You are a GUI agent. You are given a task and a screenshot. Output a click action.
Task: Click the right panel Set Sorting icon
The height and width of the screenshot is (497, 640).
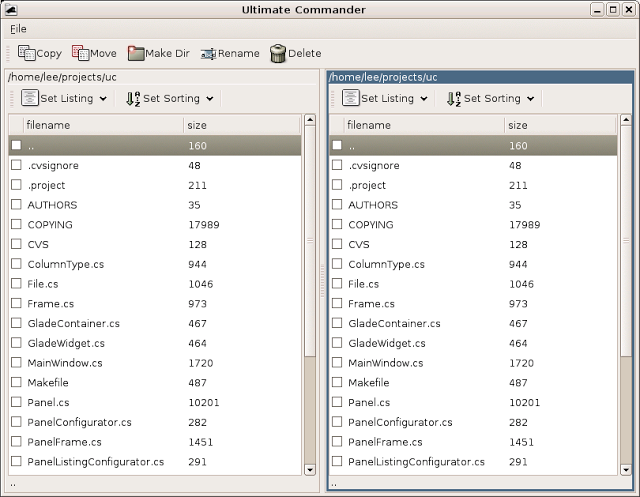point(454,98)
